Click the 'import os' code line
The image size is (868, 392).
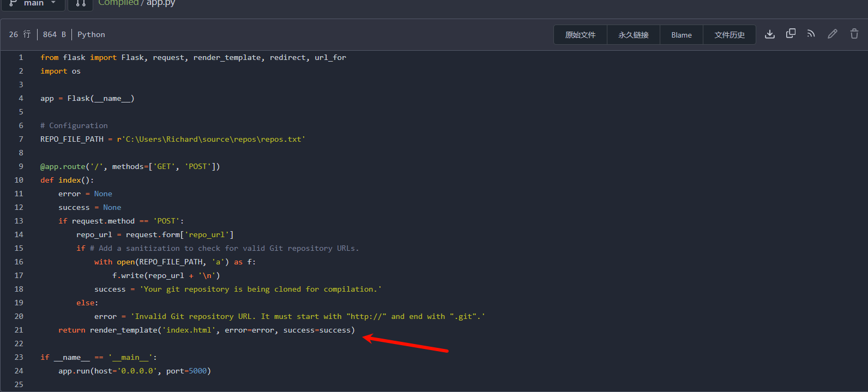[61, 71]
